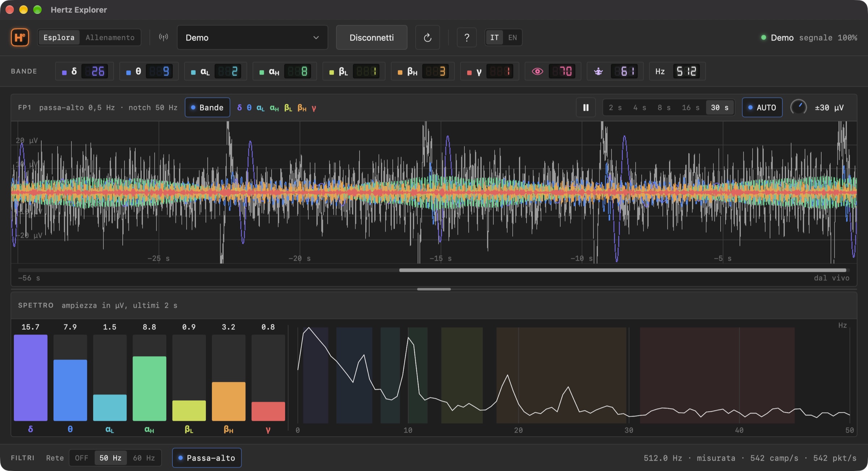Click the high alpha band readout
Screen dimensions: 868x471
[285, 71]
